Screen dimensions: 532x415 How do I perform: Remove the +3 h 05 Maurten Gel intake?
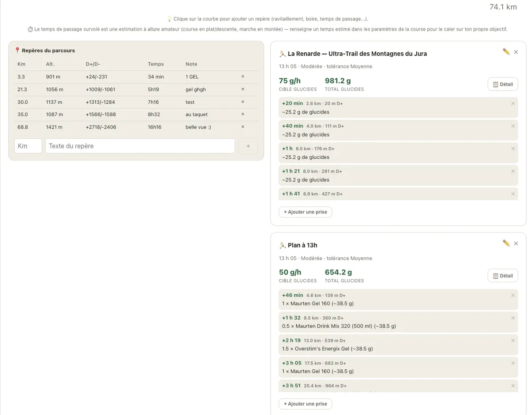click(513, 363)
